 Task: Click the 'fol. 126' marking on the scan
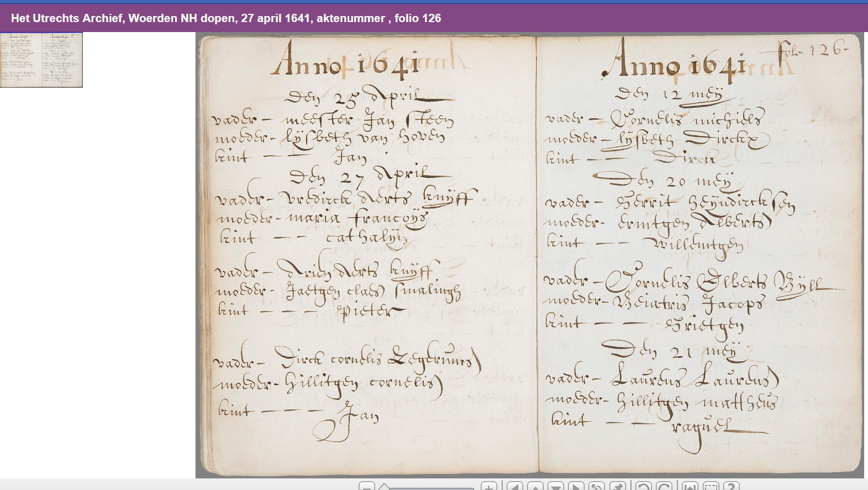click(812, 50)
